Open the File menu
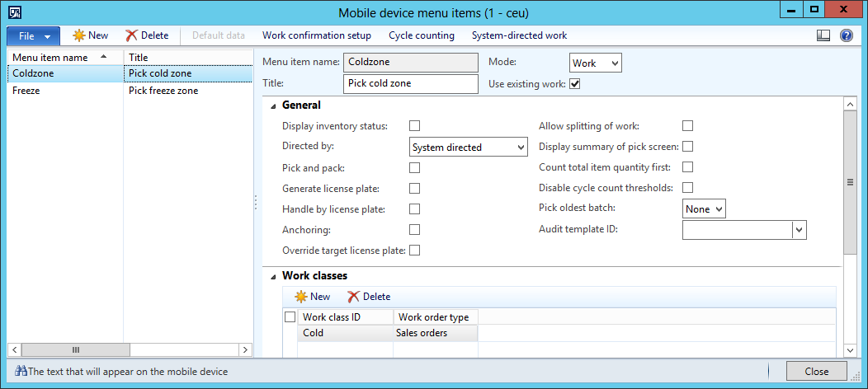The height and width of the screenshot is (389, 868). (x=33, y=35)
